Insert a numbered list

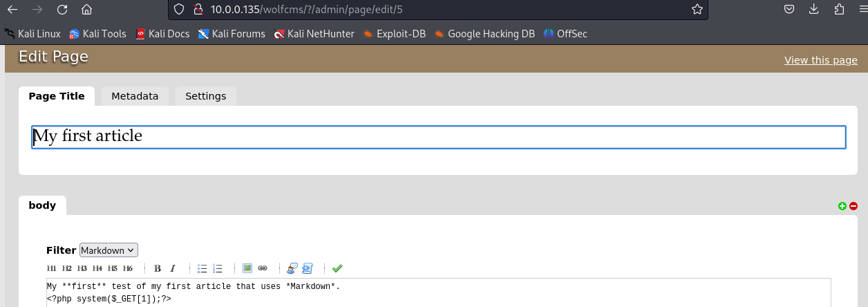point(218,268)
